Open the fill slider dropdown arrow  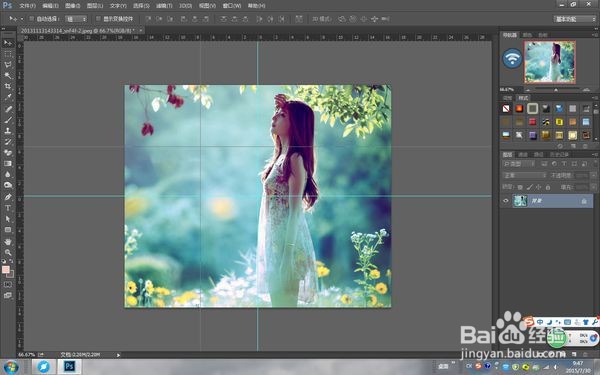pos(592,187)
